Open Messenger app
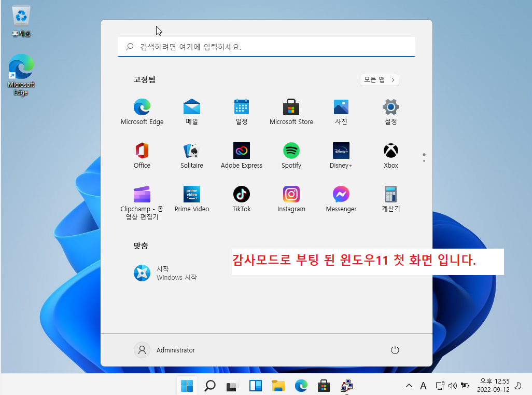The height and width of the screenshot is (395, 532). 341,199
